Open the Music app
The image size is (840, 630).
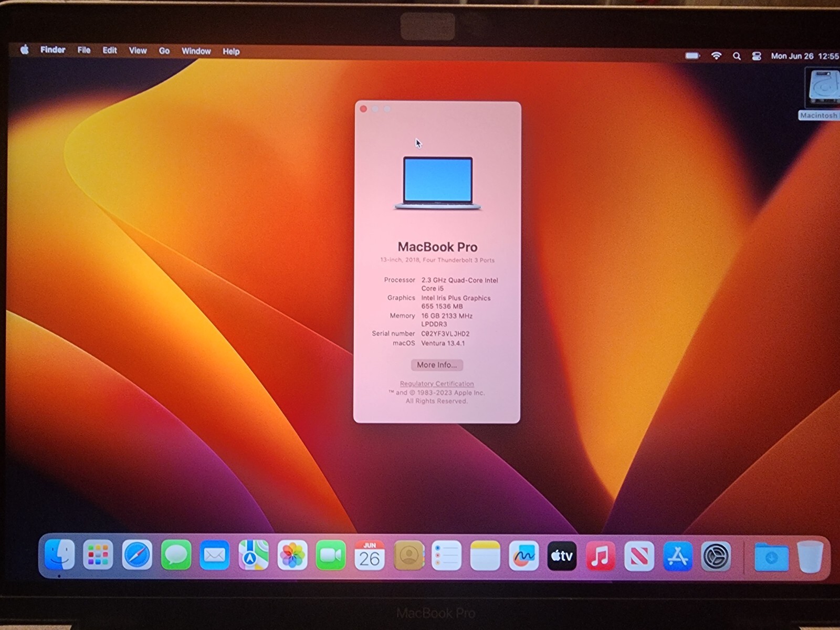(600, 555)
